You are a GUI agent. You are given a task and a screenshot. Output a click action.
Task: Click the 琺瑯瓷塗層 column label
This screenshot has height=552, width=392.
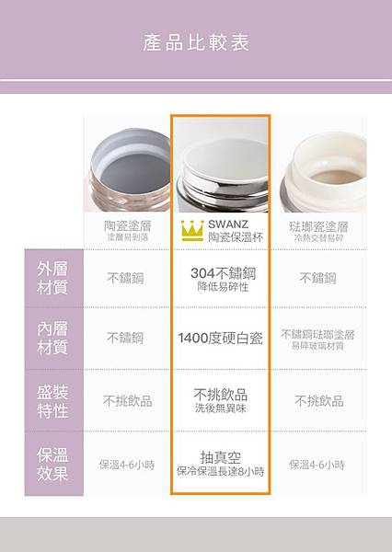(x=318, y=231)
